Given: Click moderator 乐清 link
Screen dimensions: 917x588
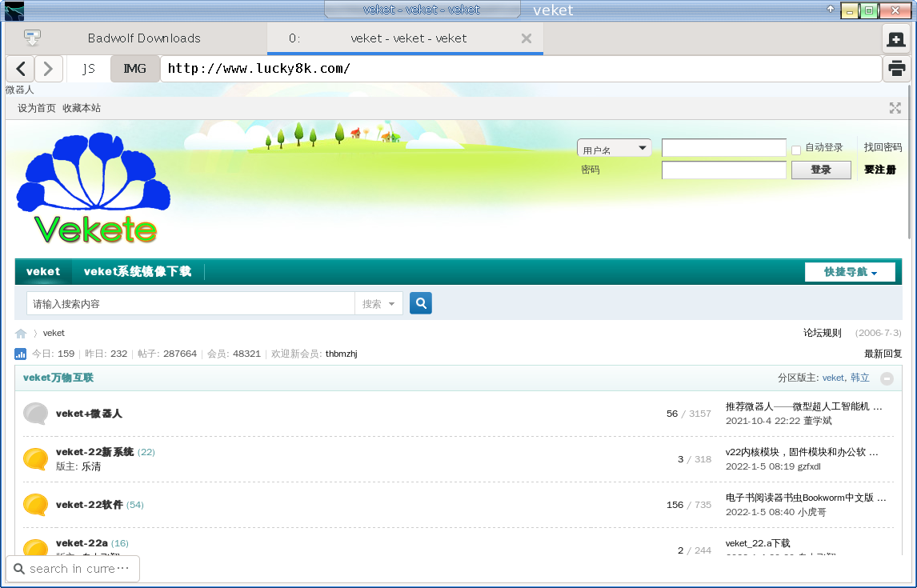Looking at the screenshot, I should point(91,467).
